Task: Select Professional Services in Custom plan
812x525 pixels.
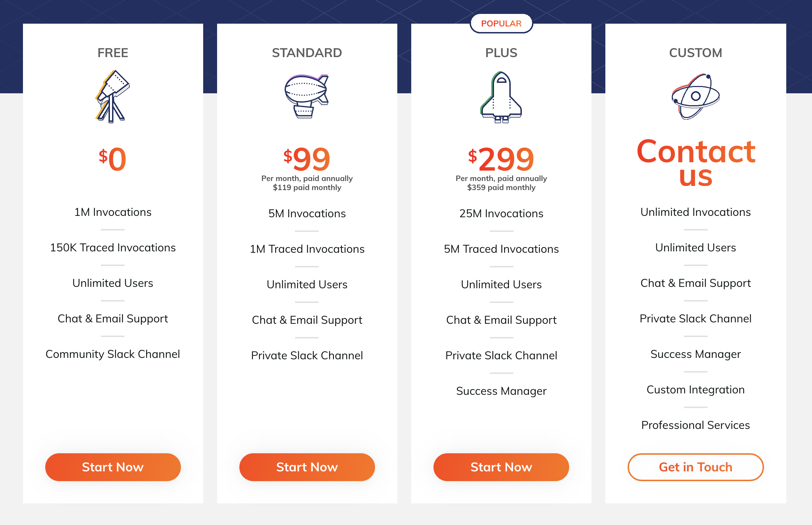Action: coord(695,425)
